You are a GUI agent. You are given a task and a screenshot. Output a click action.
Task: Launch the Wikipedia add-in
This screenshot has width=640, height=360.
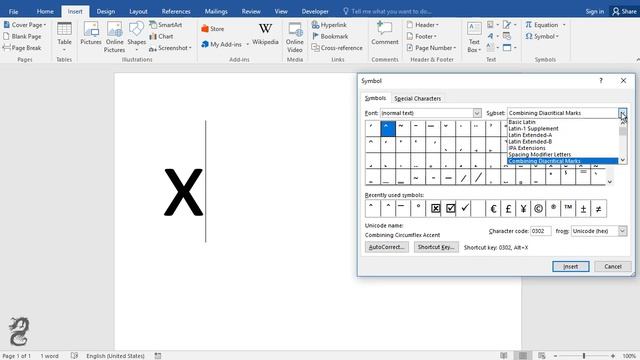click(265, 33)
